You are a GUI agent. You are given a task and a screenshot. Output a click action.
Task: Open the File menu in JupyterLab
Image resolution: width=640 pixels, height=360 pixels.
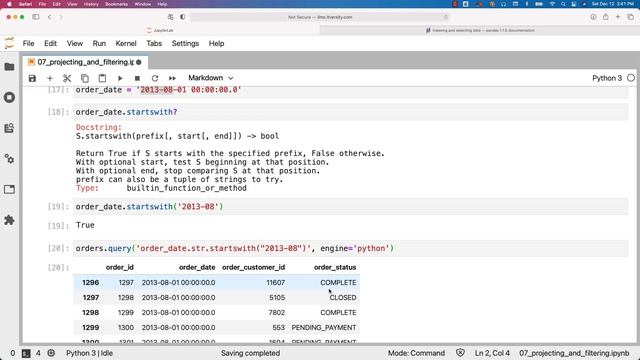[x=29, y=43]
